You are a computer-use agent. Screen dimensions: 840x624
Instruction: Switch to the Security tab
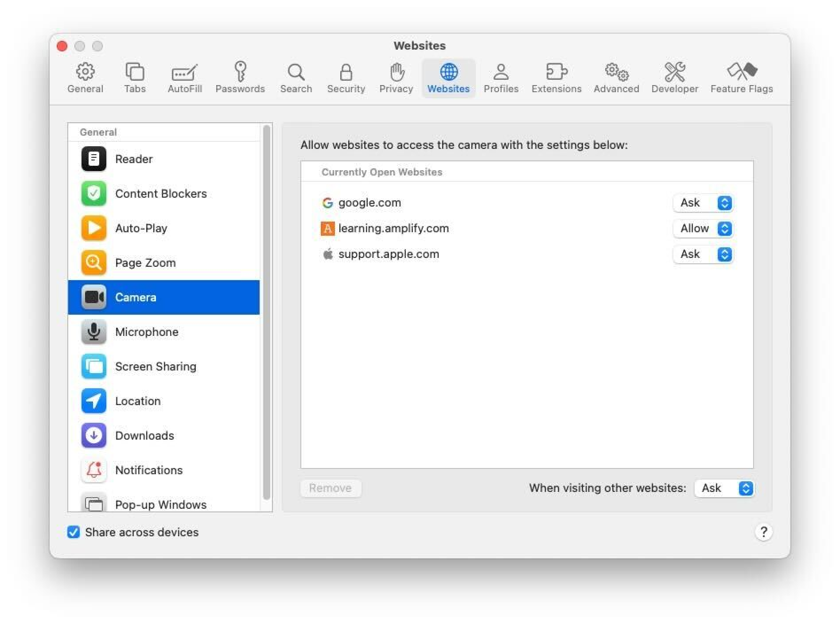[346, 78]
